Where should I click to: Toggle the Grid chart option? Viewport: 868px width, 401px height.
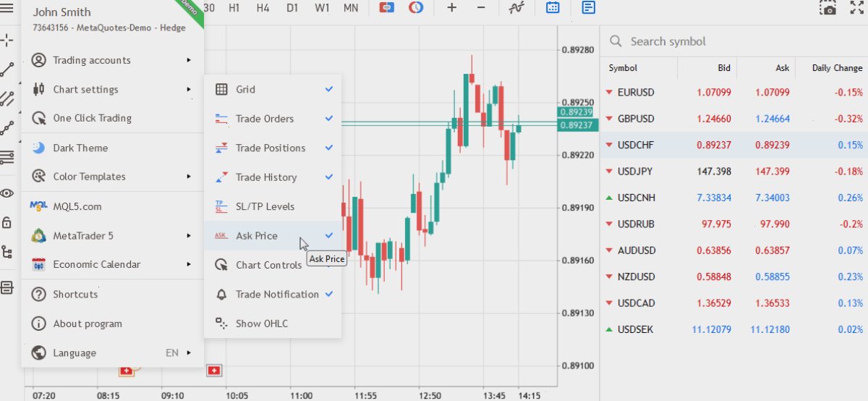pyautogui.click(x=273, y=90)
